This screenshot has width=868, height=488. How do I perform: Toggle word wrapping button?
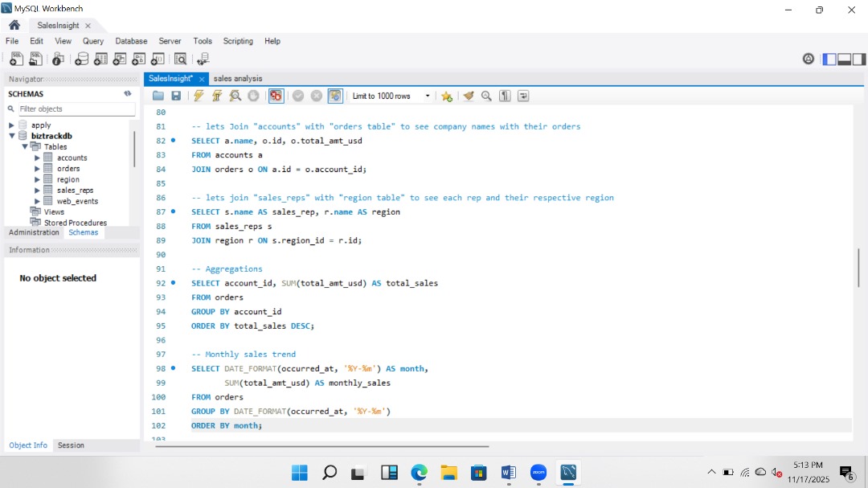[x=523, y=96]
